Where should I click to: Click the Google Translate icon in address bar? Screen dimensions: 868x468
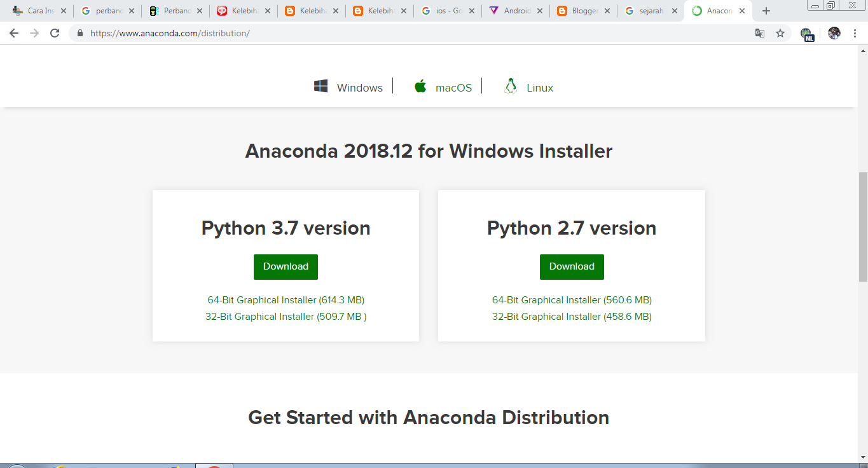[x=760, y=32]
